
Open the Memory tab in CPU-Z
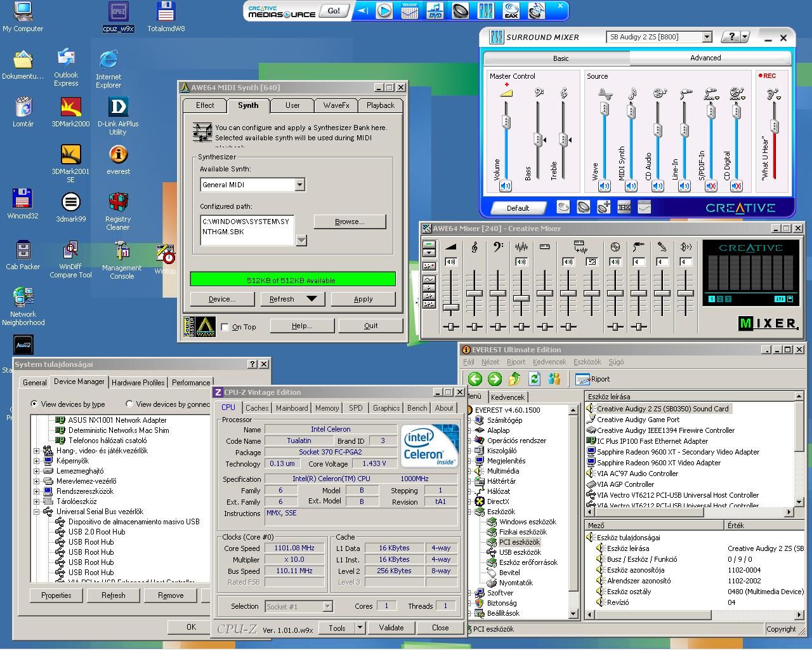327,408
